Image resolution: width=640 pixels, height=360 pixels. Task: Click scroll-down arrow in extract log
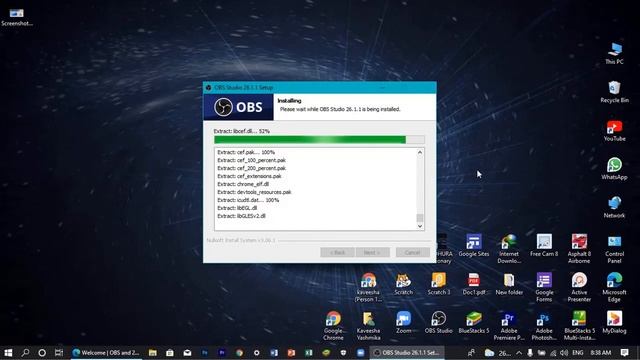[420, 226]
